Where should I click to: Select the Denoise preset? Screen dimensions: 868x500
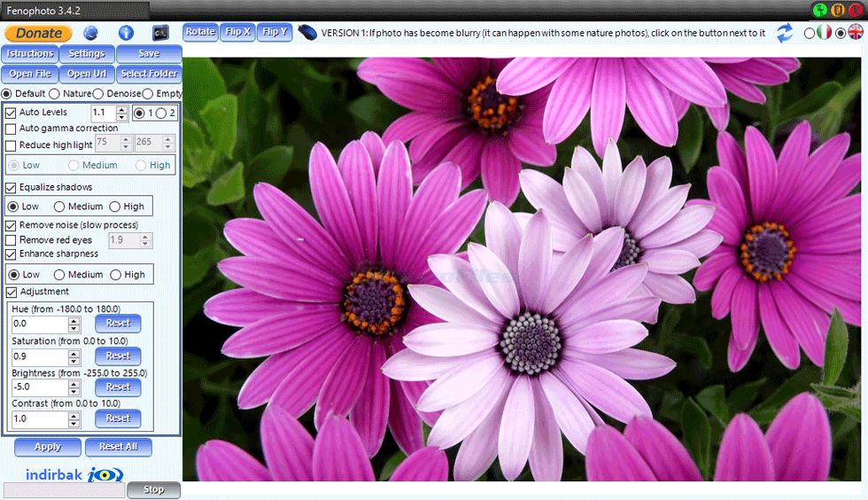(98, 94)
